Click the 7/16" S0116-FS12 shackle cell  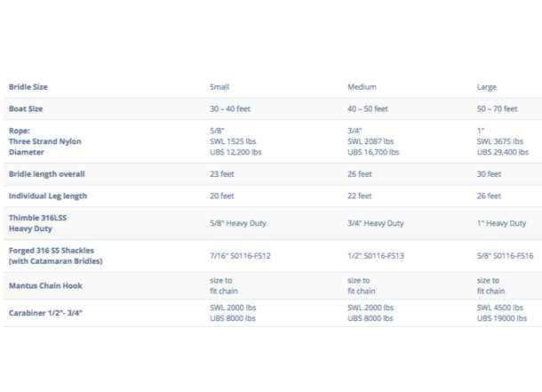(240, 256)
